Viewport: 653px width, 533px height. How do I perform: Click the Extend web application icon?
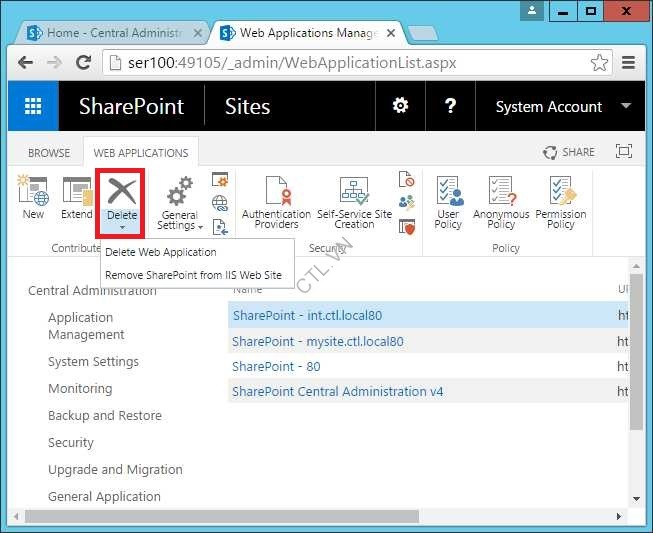point(77,197)
